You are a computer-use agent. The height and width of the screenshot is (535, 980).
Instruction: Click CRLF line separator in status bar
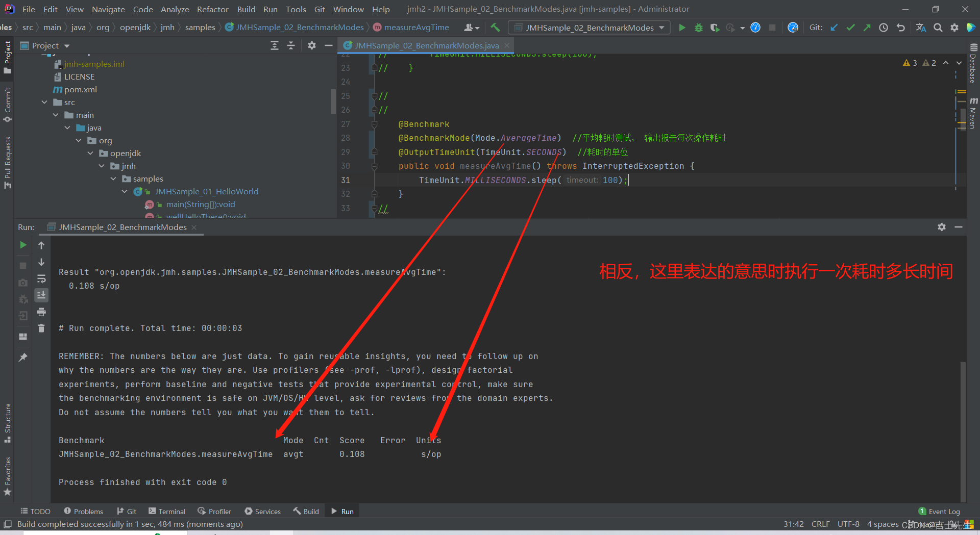(x=820, y=524)
